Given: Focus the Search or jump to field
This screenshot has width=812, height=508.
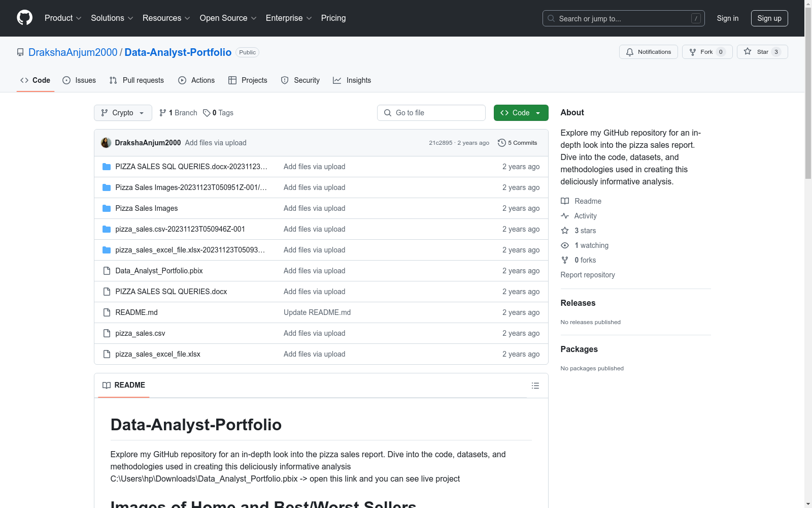Looking at the screenshot, I should pos(624,18).
